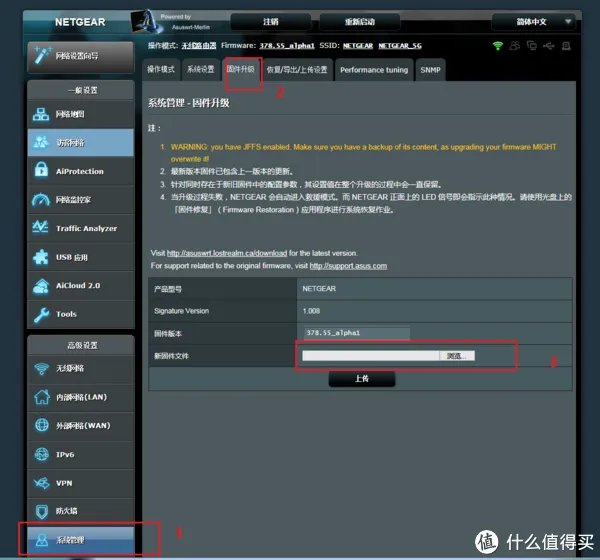The height and width of the screenshot is (560, 600).
Task: Open network monitor gauge icon
Action: point(41,199)
